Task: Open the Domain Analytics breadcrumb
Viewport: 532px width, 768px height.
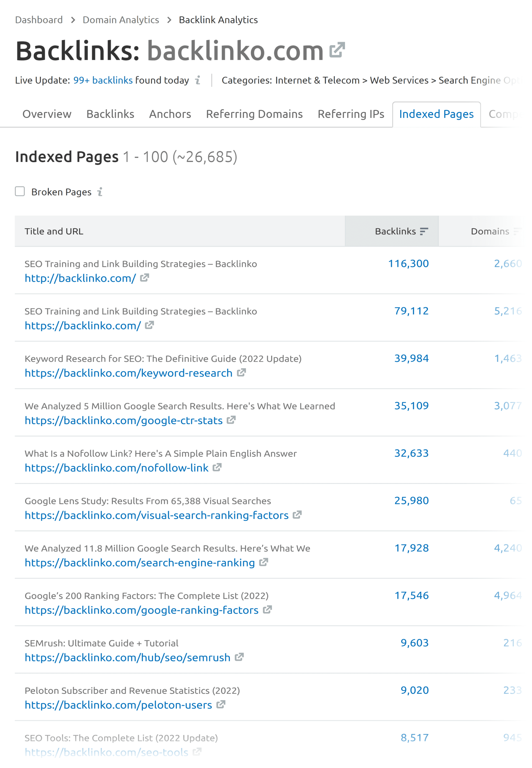Action: click(x=121, y=20)
